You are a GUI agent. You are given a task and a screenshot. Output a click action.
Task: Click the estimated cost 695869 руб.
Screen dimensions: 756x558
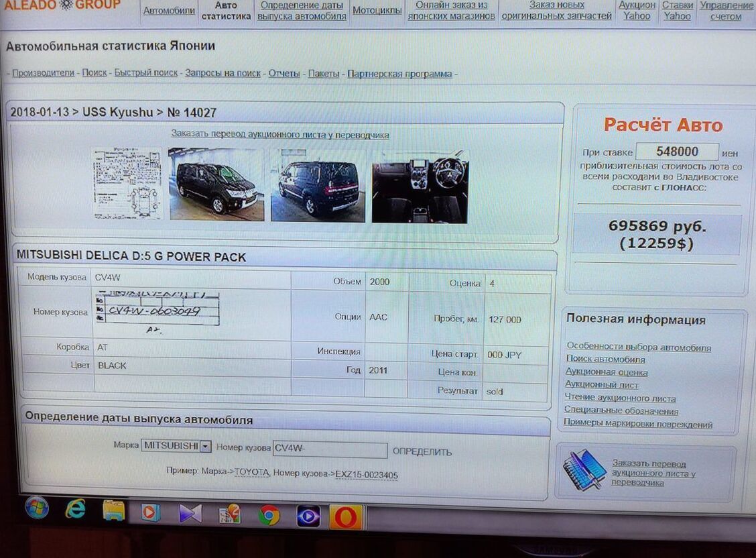coord(657,226)
